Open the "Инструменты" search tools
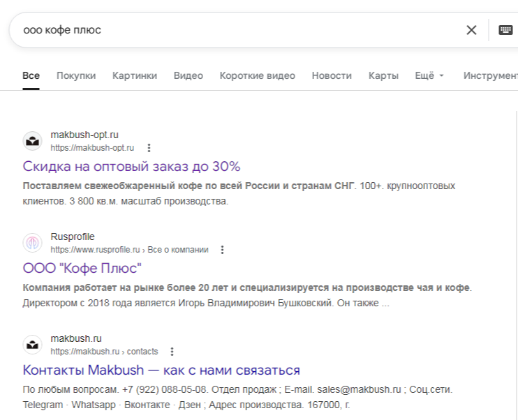The image size is (518, 420). click(x=490, y=75)
